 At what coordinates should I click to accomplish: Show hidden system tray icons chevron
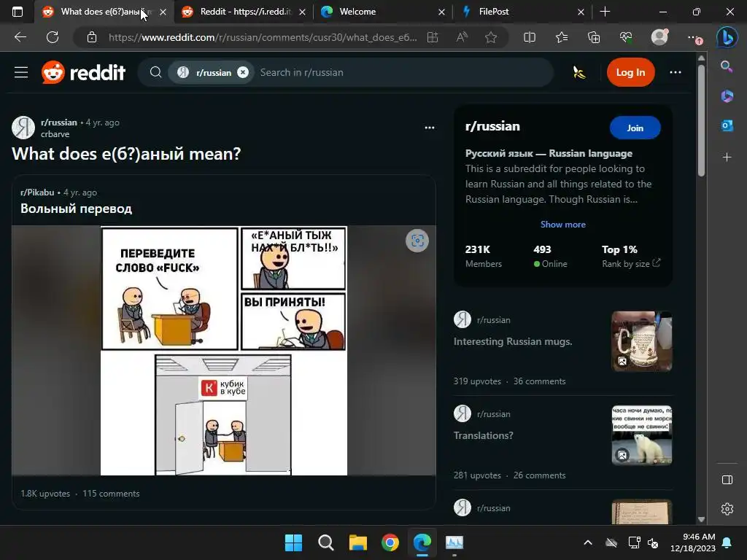coord(588,542)
